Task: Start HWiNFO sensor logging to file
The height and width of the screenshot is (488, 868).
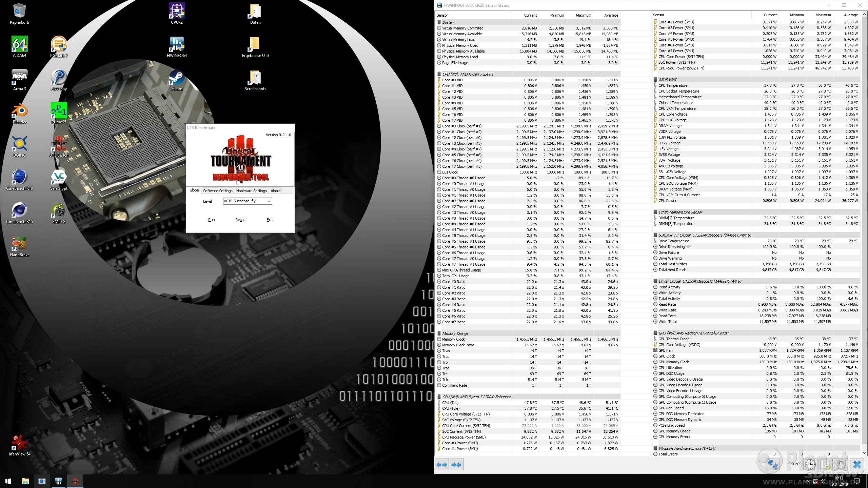Action: point(825,465)
